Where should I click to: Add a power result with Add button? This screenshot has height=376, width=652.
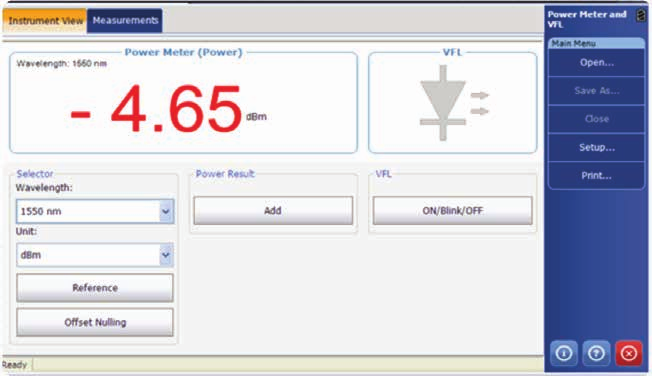tap(273, 211)
